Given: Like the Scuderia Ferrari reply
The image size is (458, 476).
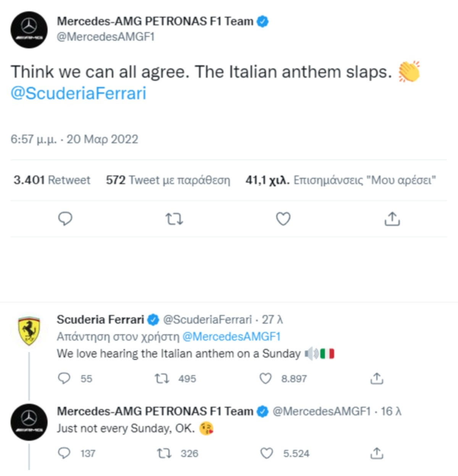Looking at the screenshot, I should tap(265, 379).
